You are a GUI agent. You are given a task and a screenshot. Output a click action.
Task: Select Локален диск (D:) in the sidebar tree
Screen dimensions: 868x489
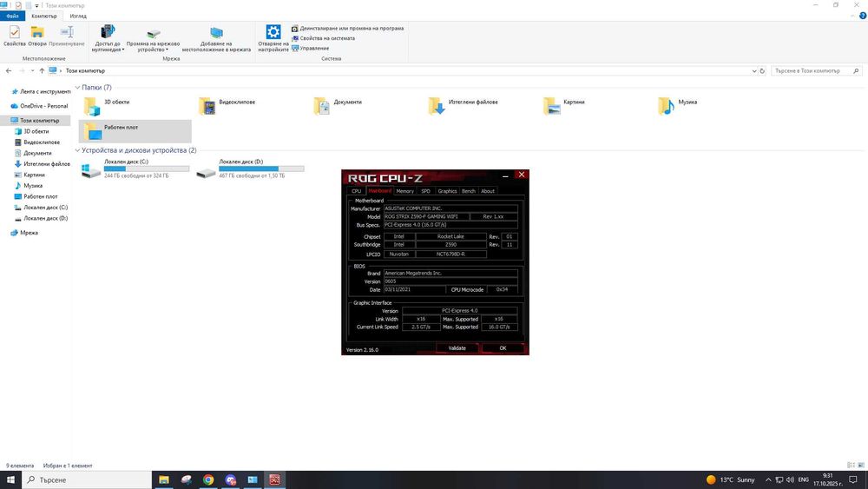(41, 218)
